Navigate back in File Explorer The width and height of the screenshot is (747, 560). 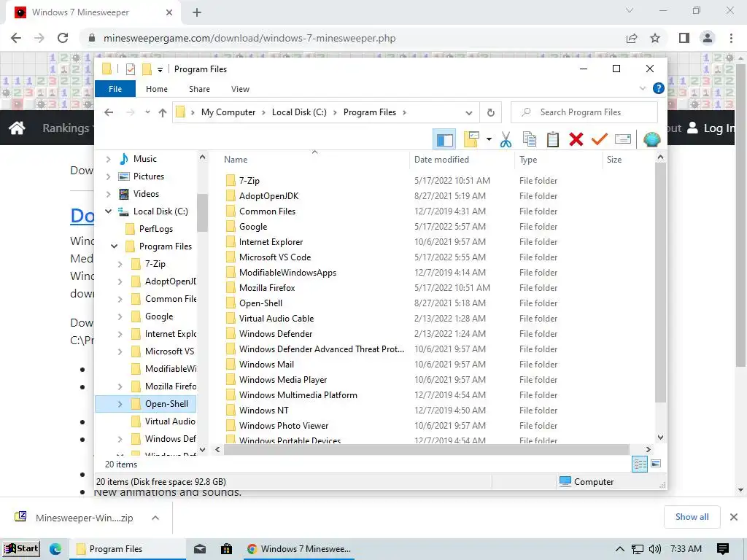pyautogui.click(x=109, y=112)
